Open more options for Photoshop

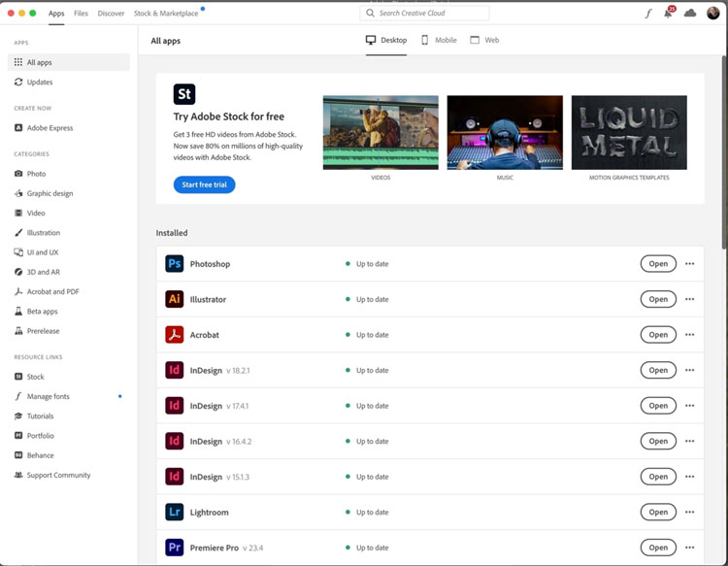[x=689, y=264]
